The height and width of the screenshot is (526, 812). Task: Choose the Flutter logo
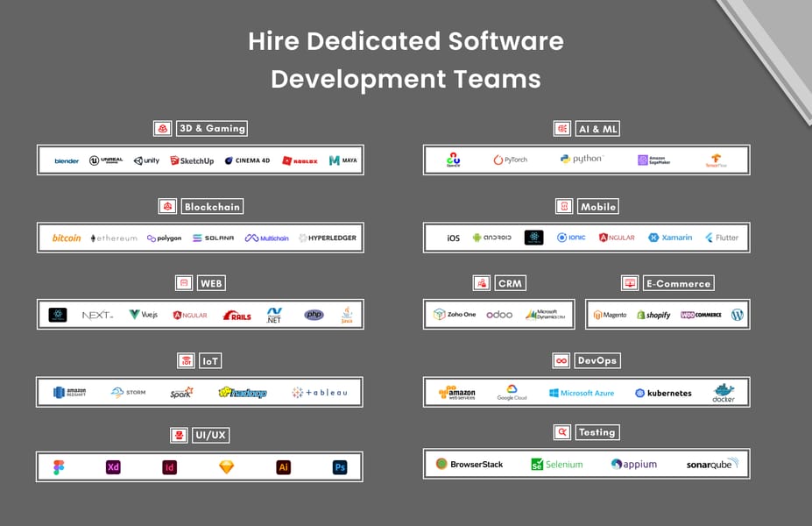tap(722, 238)
